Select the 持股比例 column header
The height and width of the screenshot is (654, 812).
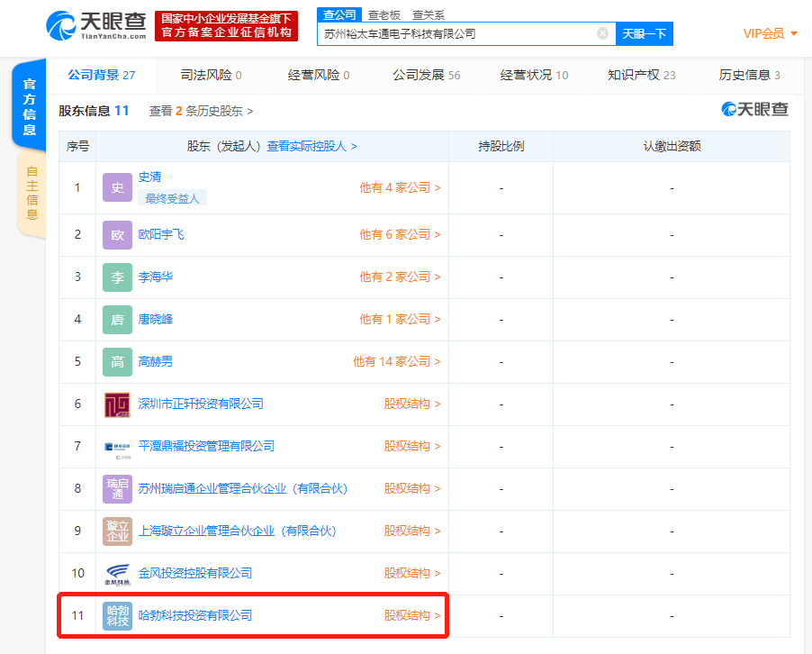coord(501,146)
